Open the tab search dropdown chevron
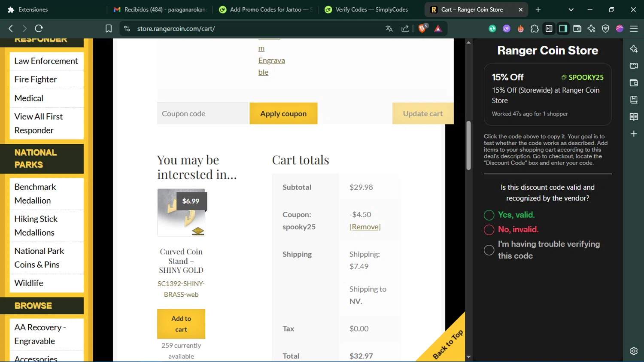The height and width of the screenshot is (362, 644). tap(571, 9)
